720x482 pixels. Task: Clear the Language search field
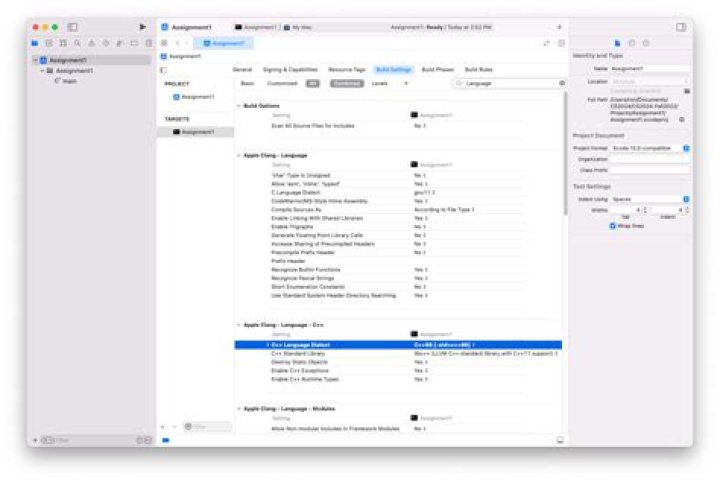point(562,84)
